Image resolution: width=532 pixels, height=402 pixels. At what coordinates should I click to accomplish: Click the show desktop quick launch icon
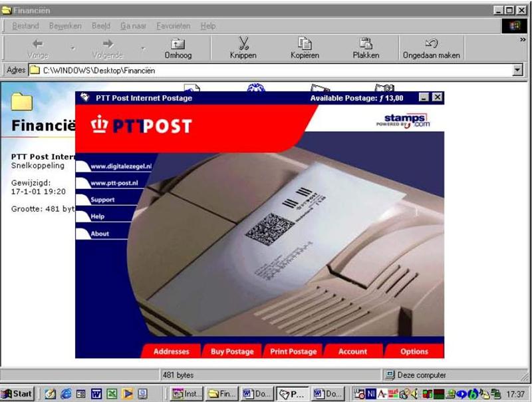pyautogui.click(x=51, y=394)
